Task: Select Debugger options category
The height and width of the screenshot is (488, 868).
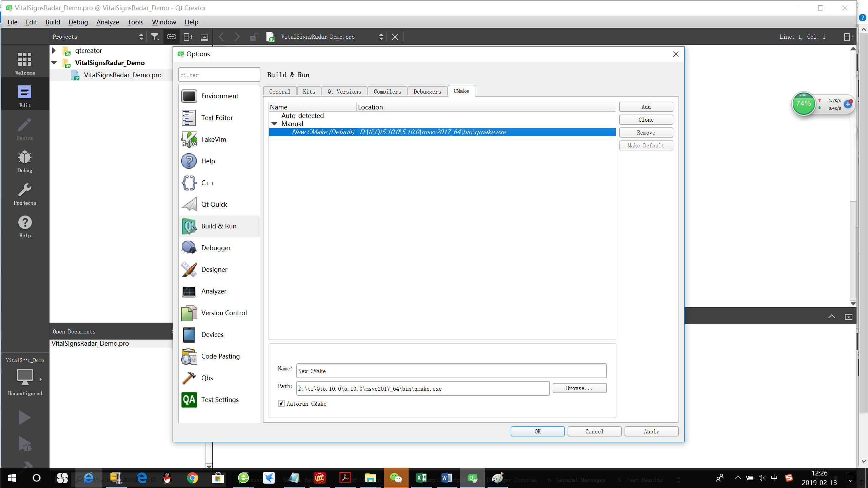Action: pyautogui.click(x=219, y=248)
